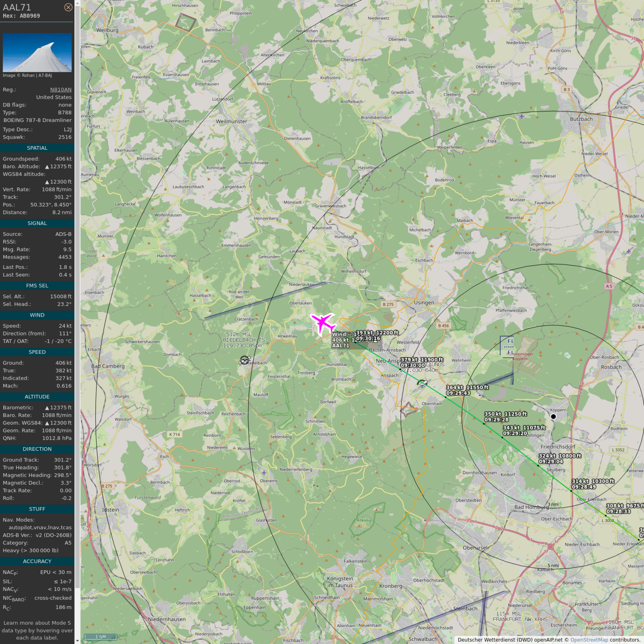Select the black receiver location dot near Köppern
Screen dimensions: 644x644
pos(553,416)
